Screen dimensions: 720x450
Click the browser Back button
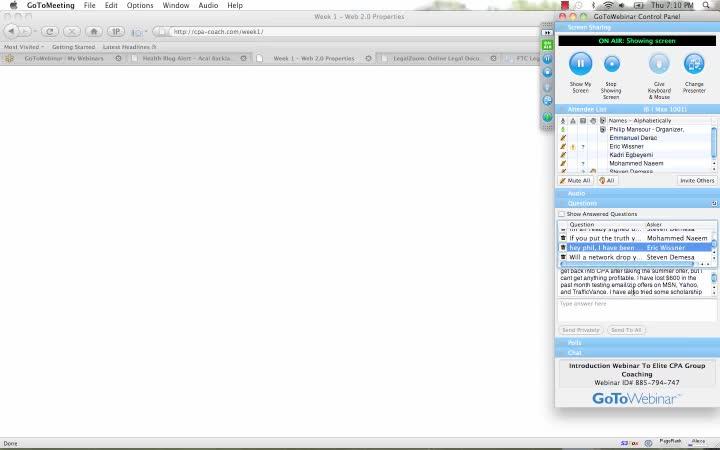coord(11,31)
